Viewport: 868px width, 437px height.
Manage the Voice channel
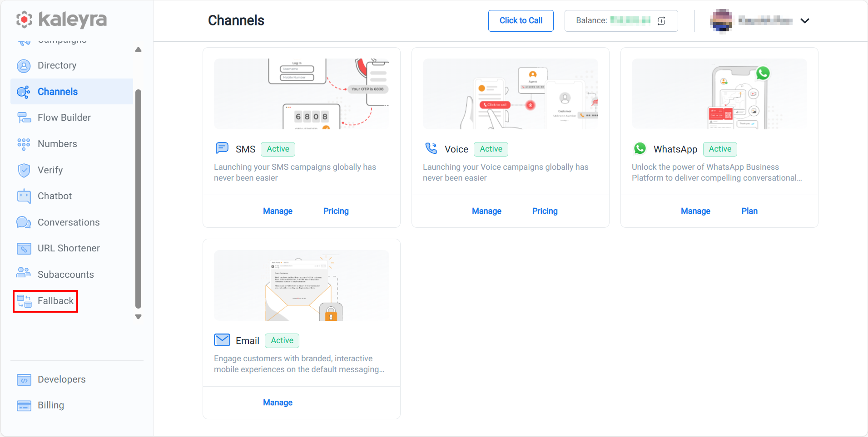click(x=486, y=211)
